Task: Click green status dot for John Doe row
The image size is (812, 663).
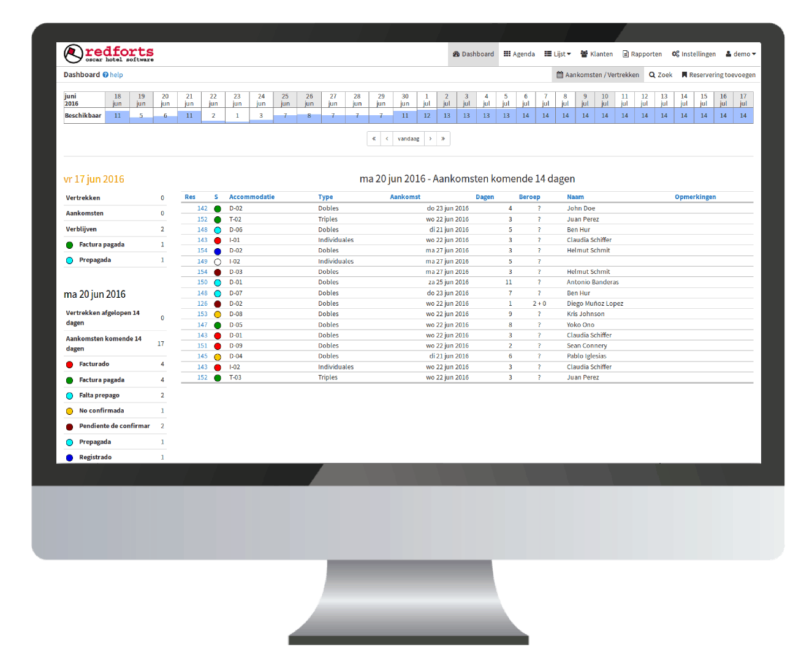Action: coord(218,209)
